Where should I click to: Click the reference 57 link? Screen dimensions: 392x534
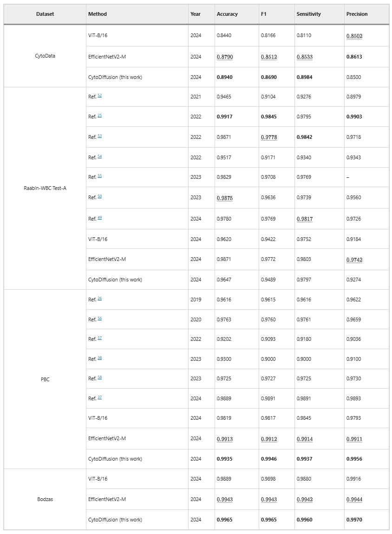pyautogui.click(x=99, y=338)
